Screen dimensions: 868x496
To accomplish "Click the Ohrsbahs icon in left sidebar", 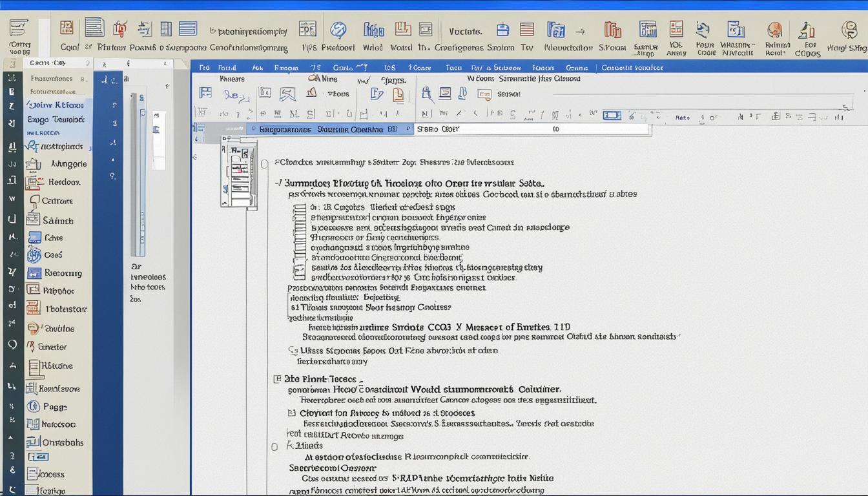I will [x=33, y=442].
